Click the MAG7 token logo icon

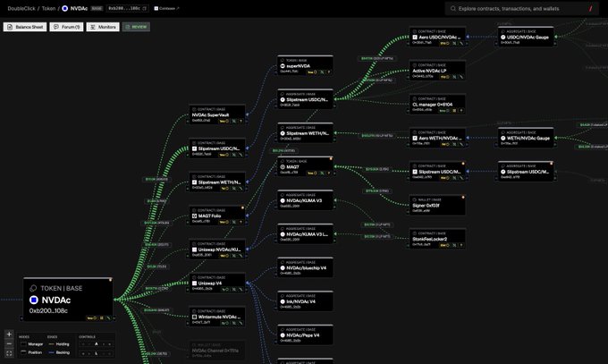[283, 167]
